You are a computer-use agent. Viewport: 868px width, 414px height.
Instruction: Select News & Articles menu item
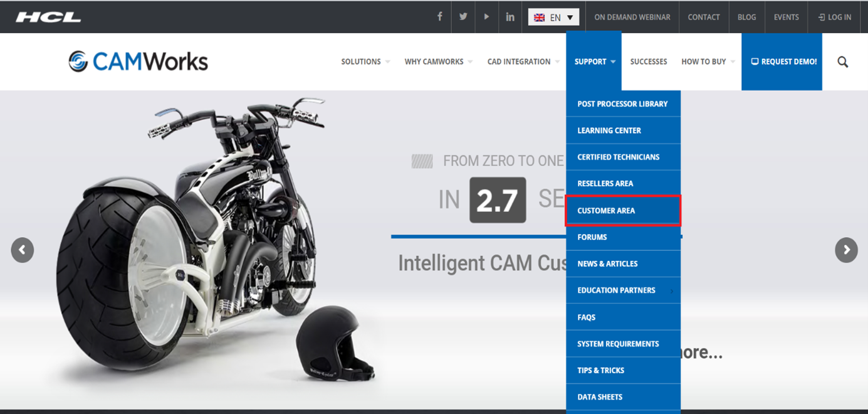tap(624, 263)
